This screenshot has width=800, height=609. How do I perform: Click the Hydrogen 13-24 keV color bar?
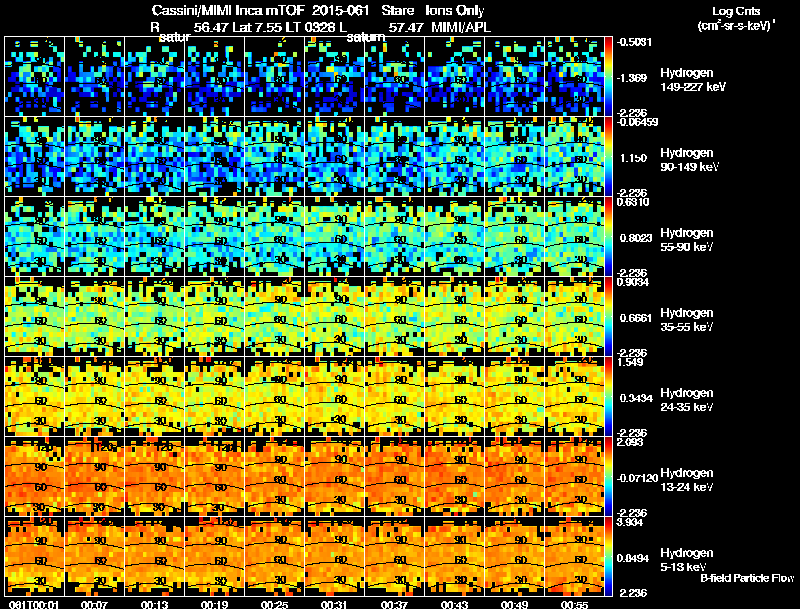[608, 477]
